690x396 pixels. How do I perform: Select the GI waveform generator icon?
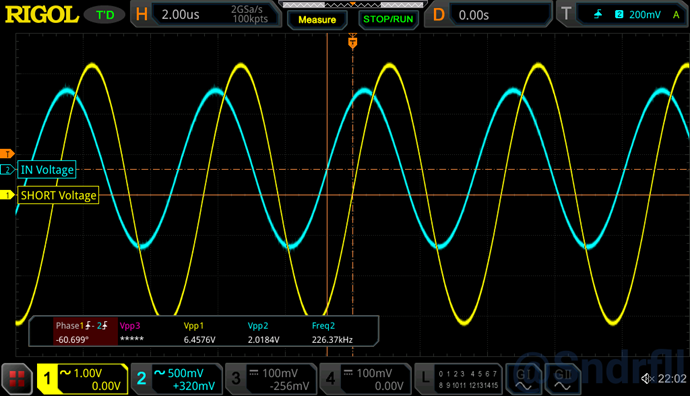coord(524,379)
